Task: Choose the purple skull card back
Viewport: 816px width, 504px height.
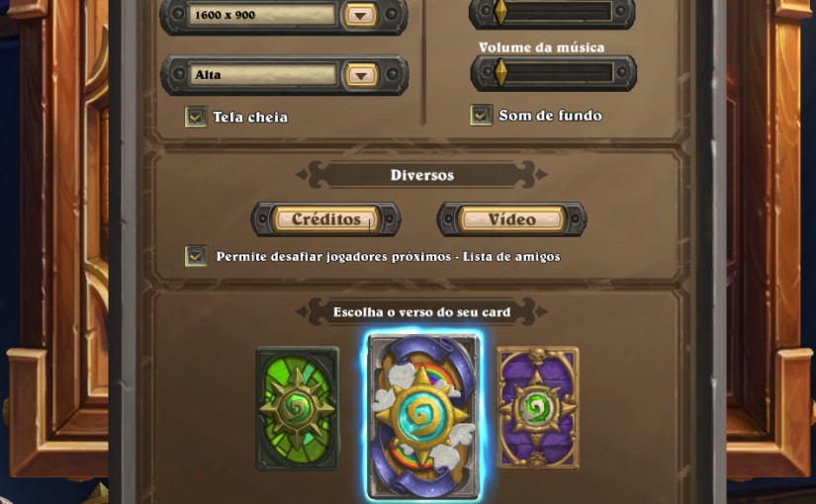Action: coord(538,407)
